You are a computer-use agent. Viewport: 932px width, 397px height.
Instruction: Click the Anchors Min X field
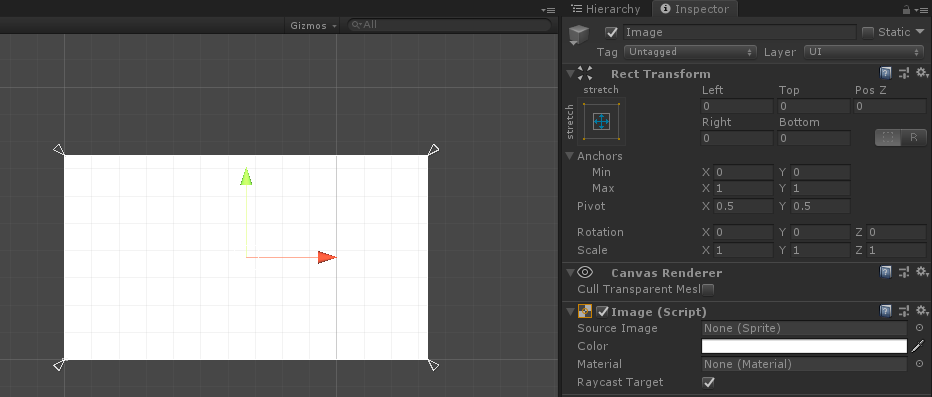(x=743, y=172)
